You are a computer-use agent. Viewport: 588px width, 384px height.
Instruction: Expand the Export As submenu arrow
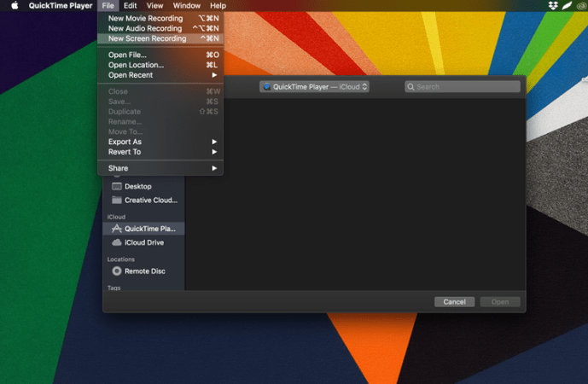pos(214,142)
